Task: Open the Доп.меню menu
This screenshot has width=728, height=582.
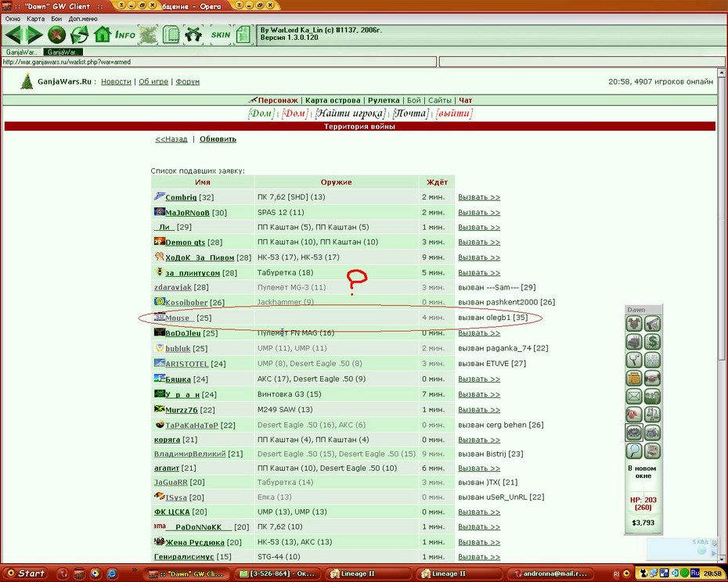Action: tap(83, 19)
